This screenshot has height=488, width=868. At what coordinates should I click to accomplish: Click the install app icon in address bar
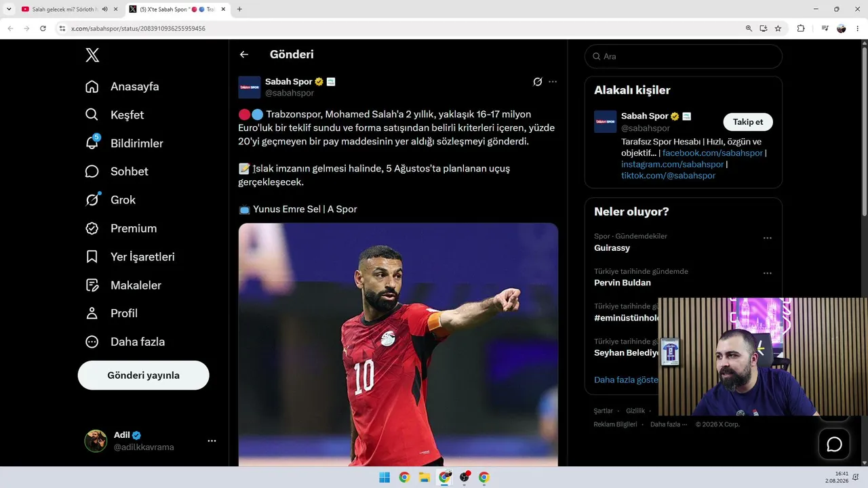[x=764, y=28]
